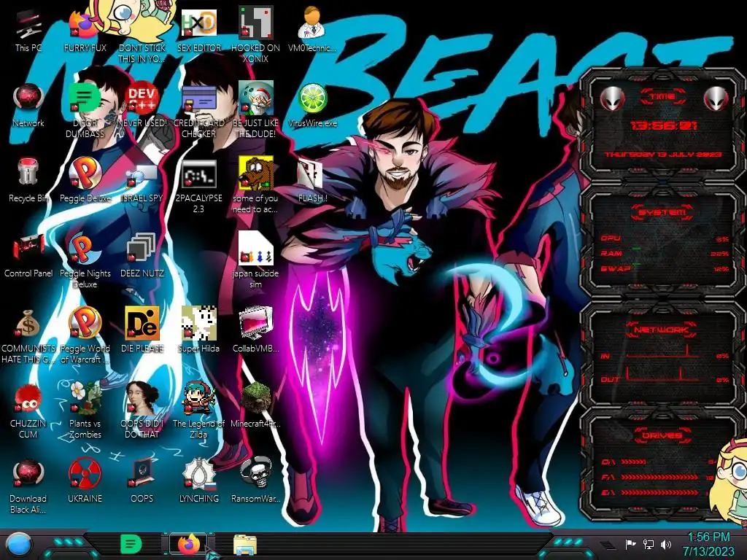Click the Start orb button

tap(18, 544)
